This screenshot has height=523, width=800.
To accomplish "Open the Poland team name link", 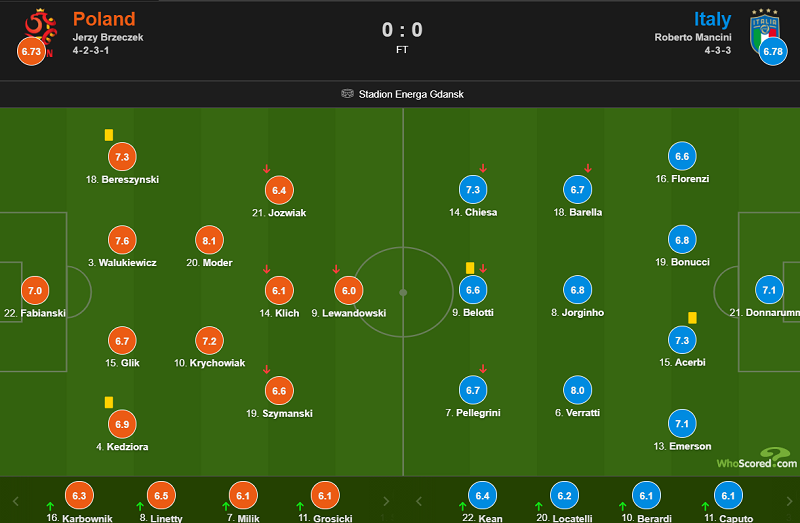I will tap(104, 19).
